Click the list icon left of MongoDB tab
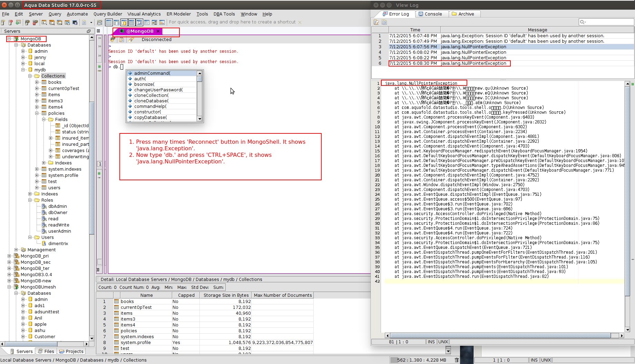Viewport: 635px width, 364px height. [98, 31]
